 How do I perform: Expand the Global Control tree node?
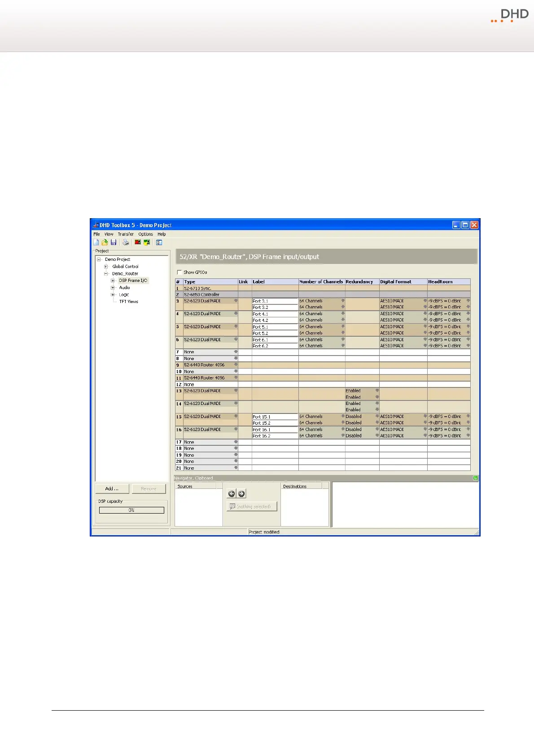(106, 267)
